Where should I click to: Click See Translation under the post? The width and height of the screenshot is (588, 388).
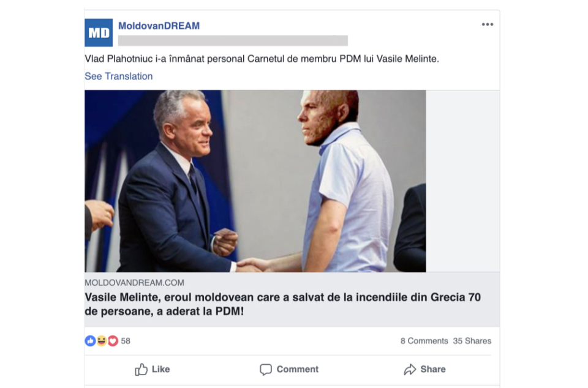(118, 76)
